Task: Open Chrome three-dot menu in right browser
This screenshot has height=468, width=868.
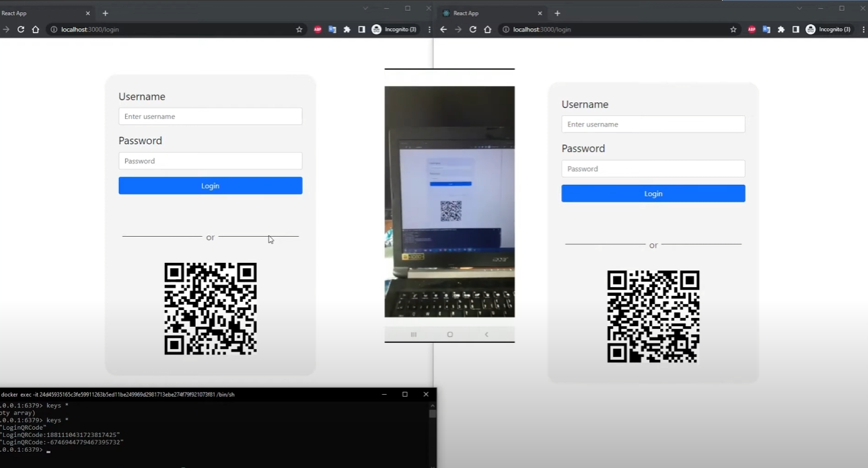Action: 863,30
